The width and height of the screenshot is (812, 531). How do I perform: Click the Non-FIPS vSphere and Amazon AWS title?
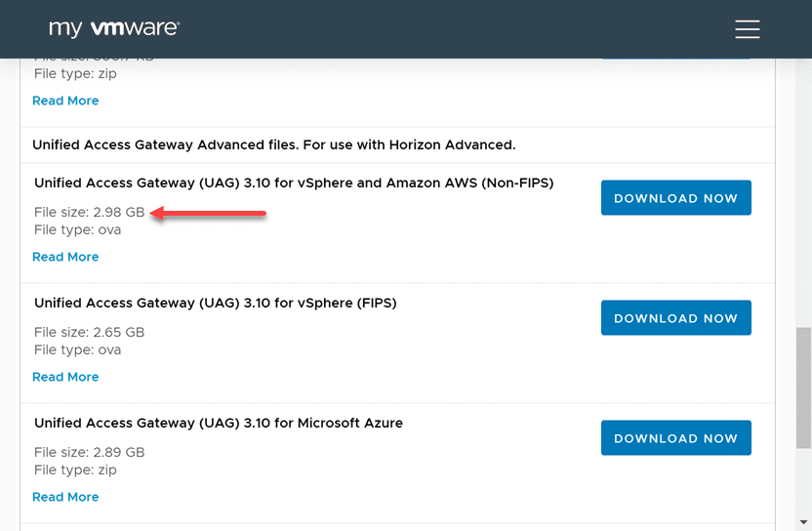pos(294,184)
